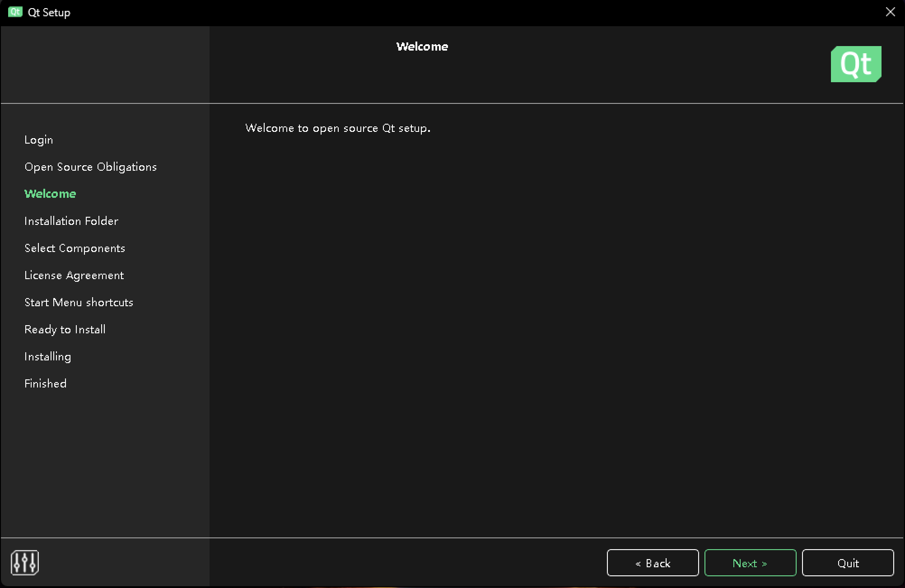Open the Open Source Obligations page

click(90, 167)
